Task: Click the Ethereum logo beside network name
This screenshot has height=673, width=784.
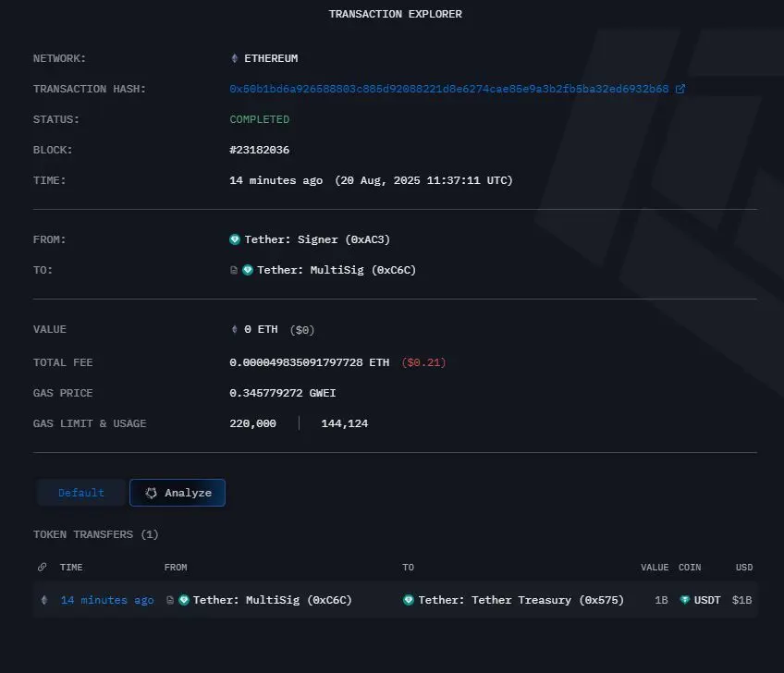Action: (234, 58)
